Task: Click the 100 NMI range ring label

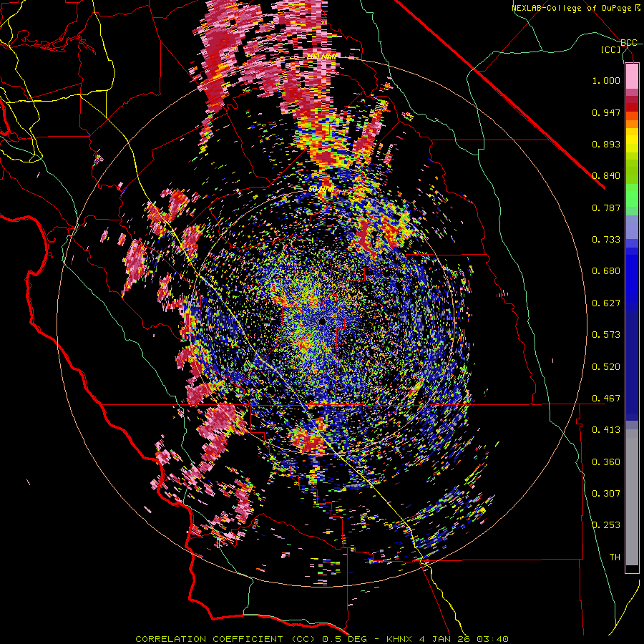Action: 321,57
